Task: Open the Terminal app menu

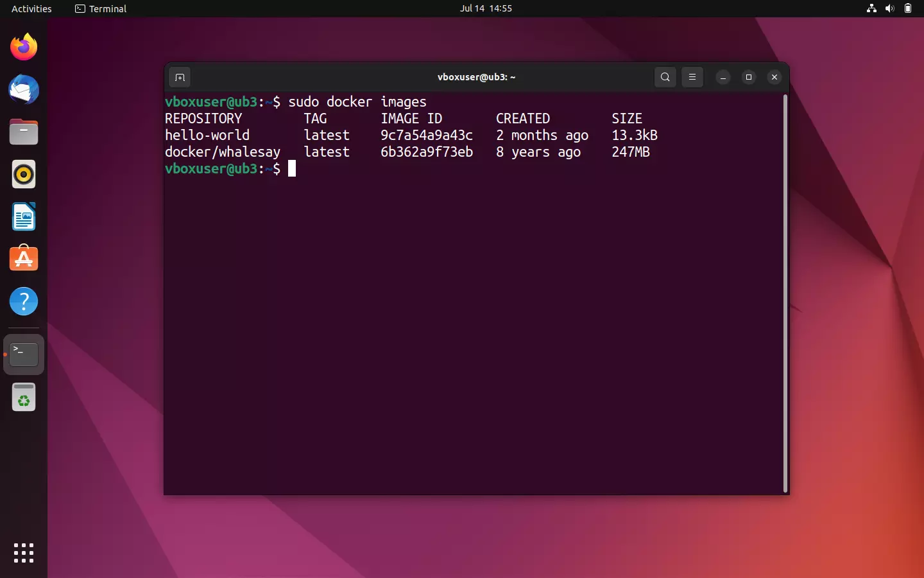Action: (x=100, y=8)
